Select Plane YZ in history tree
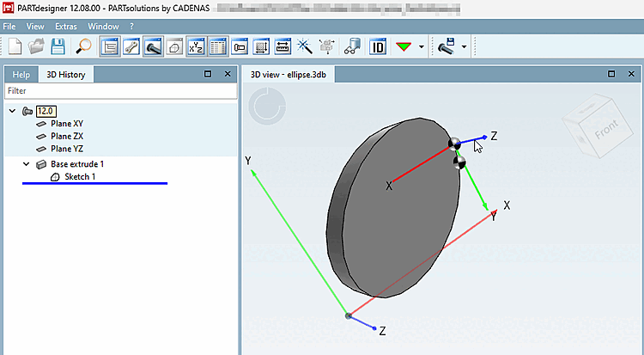The image size is (644, 355). coord(67,149)
